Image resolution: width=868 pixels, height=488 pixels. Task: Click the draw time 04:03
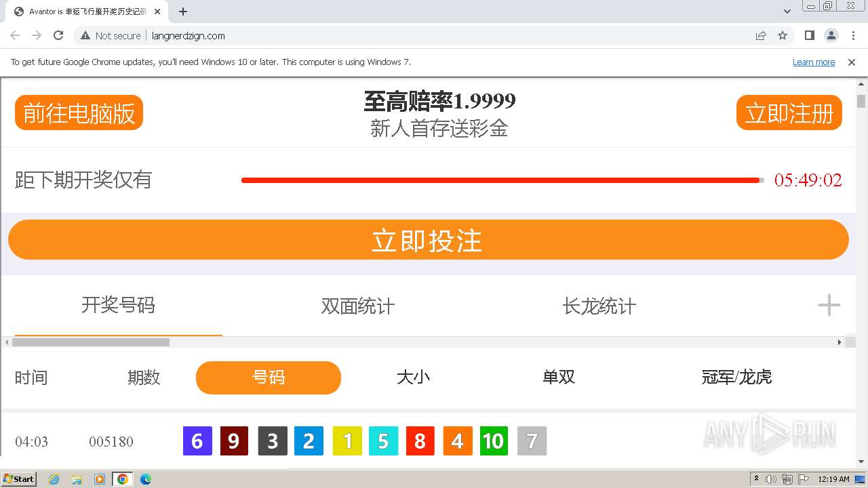[31, 442]
